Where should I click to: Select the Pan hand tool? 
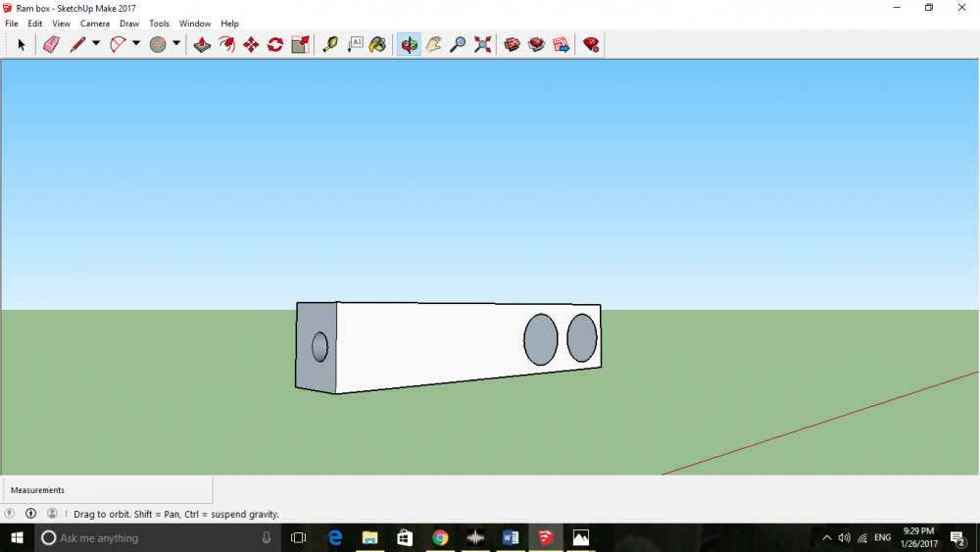(433, 44)
